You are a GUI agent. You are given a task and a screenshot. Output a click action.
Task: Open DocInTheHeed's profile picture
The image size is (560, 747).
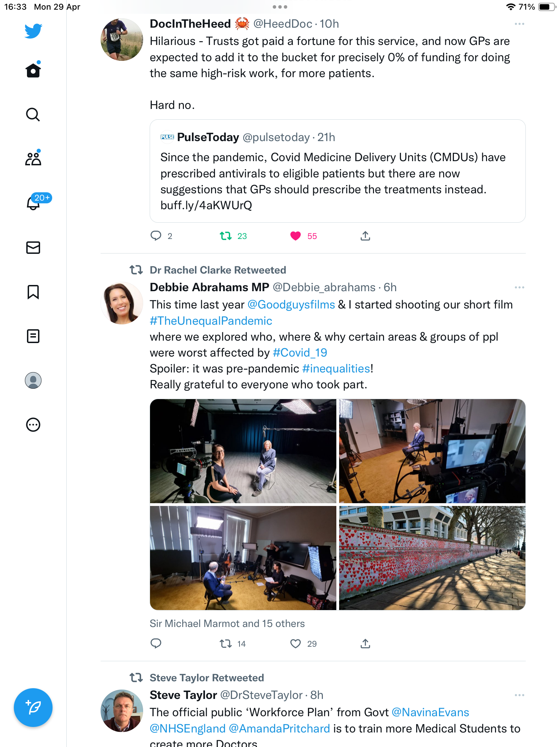[x=122, y=39]
